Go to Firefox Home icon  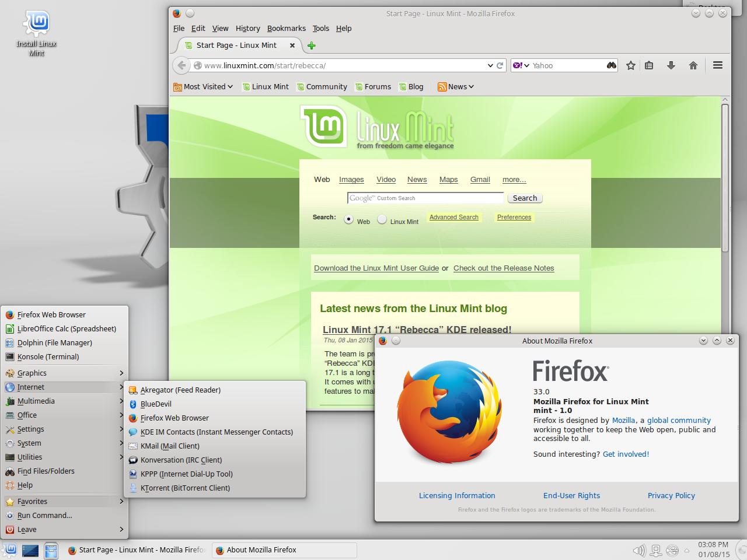pyautogui.click(x=693, y=65)
